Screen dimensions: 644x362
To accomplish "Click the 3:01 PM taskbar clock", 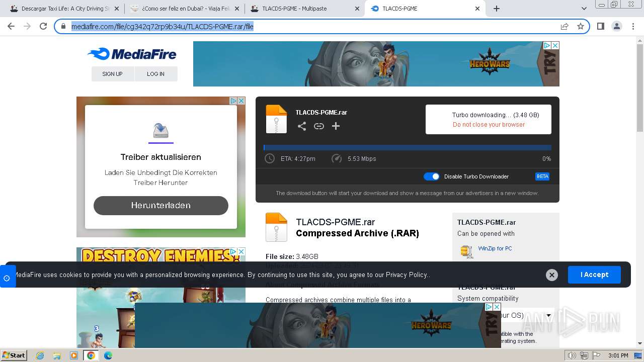I will point(618,355).
